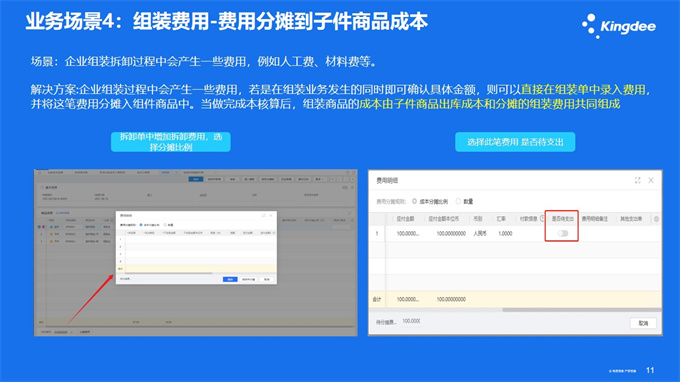Click the 汇率 column header
The width and height of the screenshot is (680, 382).
tap(501, 219)
